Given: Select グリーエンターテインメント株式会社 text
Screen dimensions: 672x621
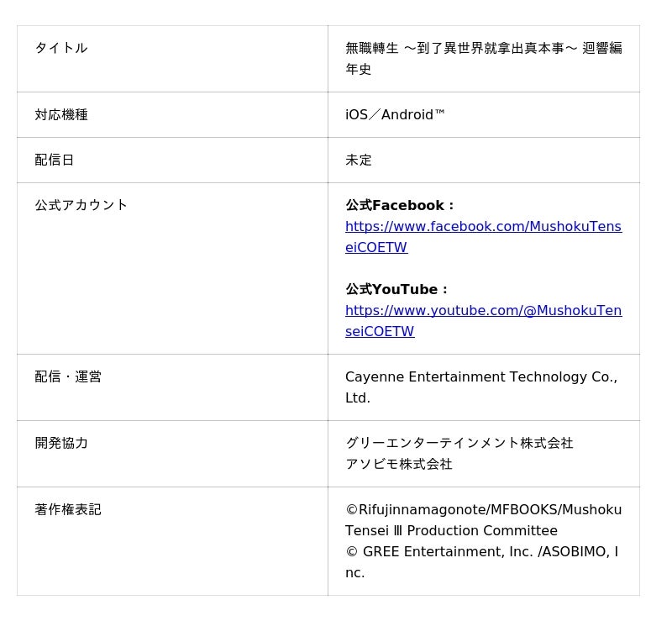Looking at the screenshot, I should click(459, 443).
